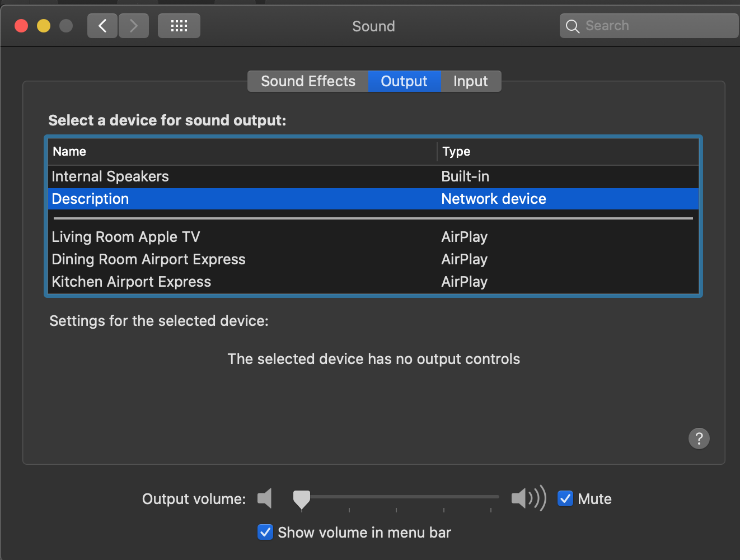Select Living Room Apple TV output

click(126, 236)
